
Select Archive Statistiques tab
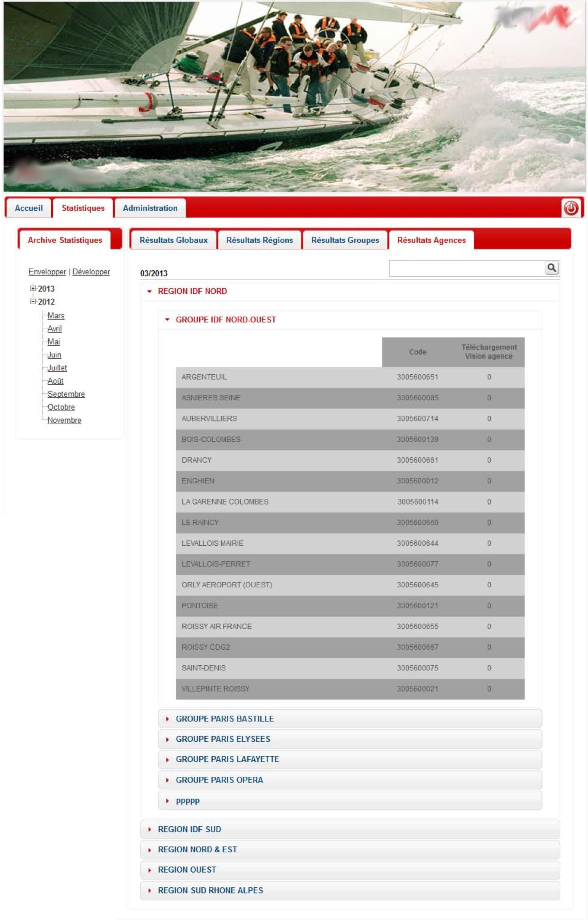[65, 240]
